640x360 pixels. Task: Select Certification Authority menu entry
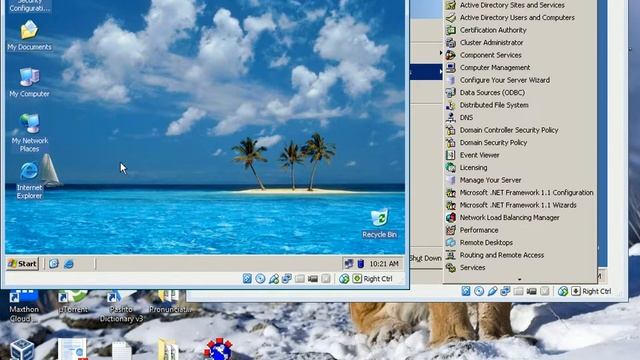click(x=520, y=30)
